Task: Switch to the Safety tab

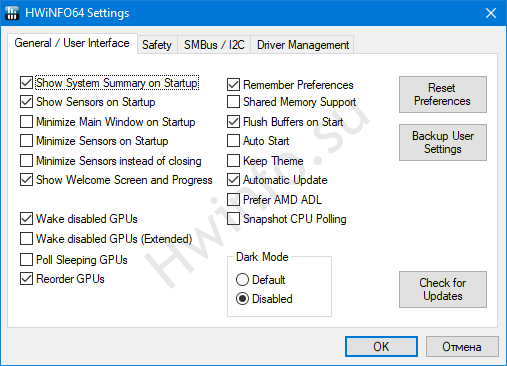Action: tap(157, 45)
